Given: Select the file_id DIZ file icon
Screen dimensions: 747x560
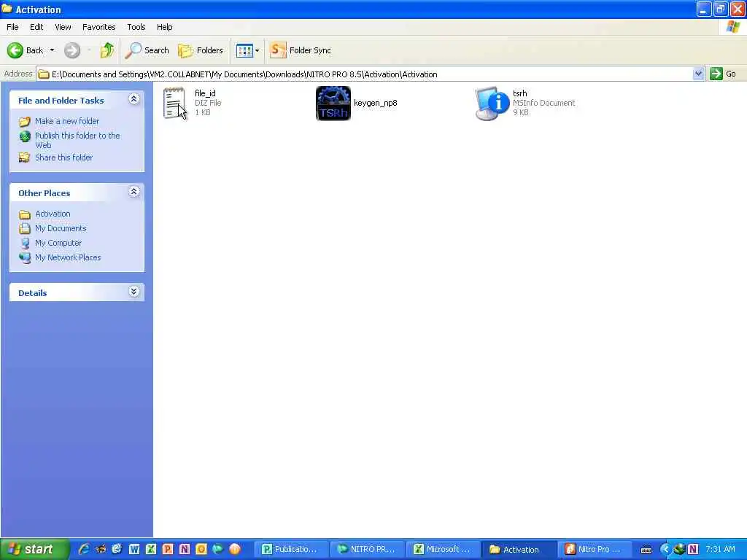Looking at the screenshot, I should click(x=174, y=103).
